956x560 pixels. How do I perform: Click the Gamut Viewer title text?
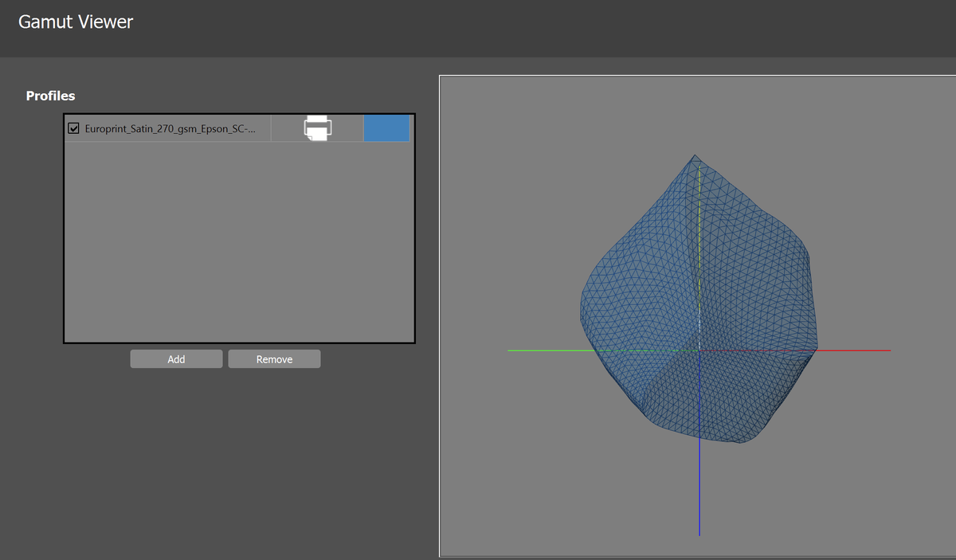76,22
